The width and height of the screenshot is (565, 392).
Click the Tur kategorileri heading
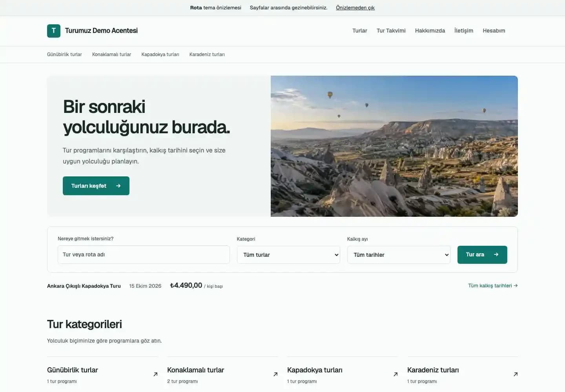[x=84, y=324]
